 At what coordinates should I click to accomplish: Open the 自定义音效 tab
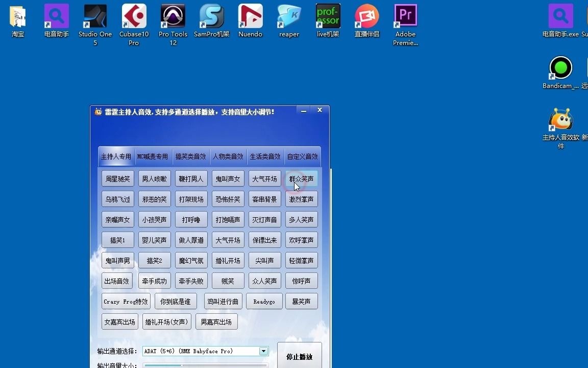(302, 156)
